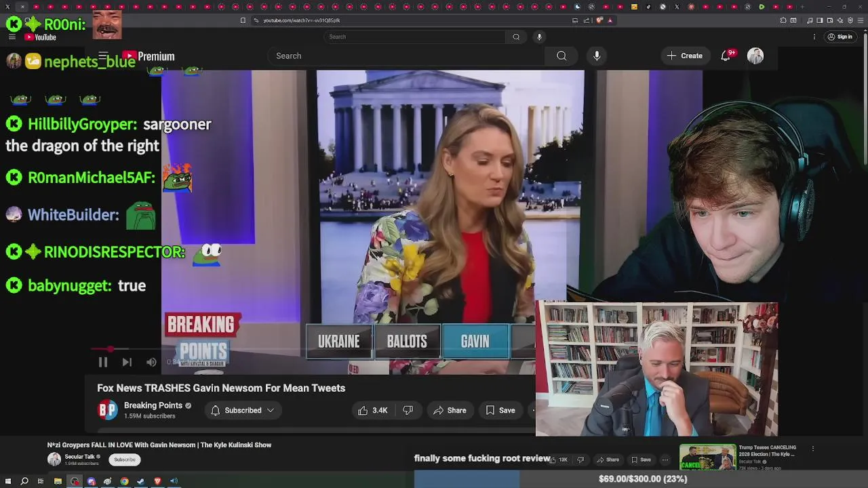Open the account avatar menu next to notifications
Image resolution: width=868 pixels, height=488 pixels.
point(755,56)
